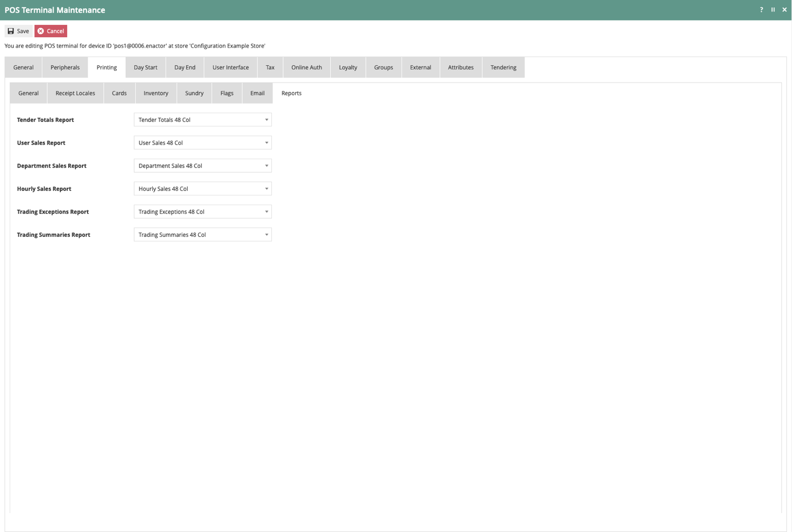Select the Printing tab
Viewport: 792px width, 532px height.
coord(106,68)
